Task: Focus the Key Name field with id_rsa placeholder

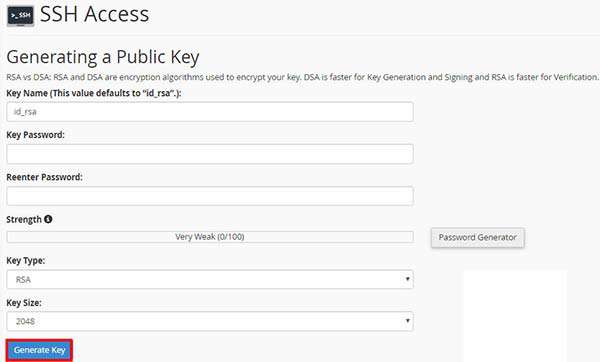Action: click(x=210, y=112)
